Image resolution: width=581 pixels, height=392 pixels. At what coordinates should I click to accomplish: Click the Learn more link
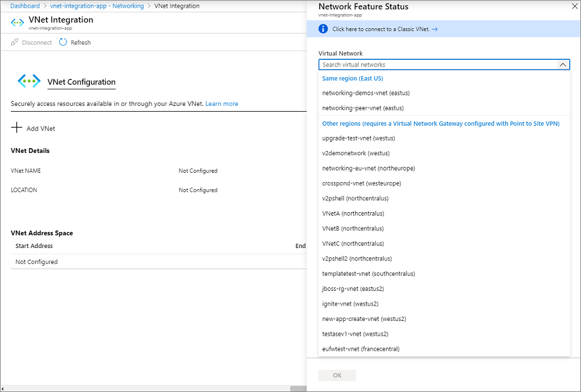[222, 103]
